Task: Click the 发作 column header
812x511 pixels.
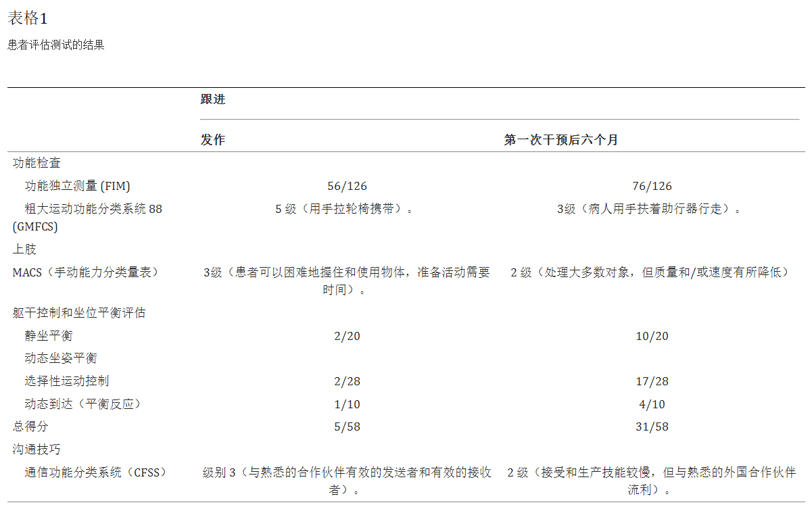Action: click(x=213, y=140)
